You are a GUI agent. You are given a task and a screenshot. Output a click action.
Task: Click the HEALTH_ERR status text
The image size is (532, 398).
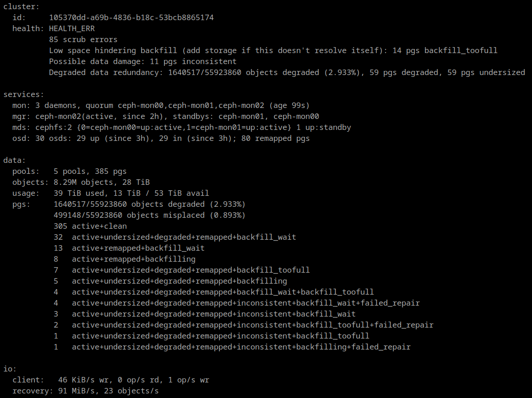72,28
